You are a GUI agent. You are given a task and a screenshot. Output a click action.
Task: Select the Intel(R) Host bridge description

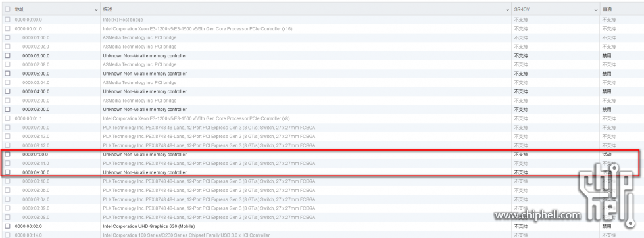[x=123, y=20]
